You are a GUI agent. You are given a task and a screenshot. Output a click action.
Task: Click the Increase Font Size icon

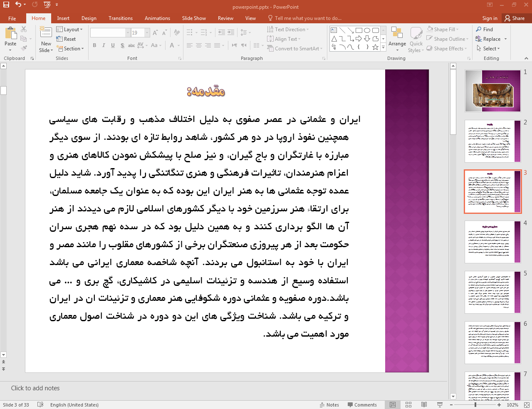155,32
